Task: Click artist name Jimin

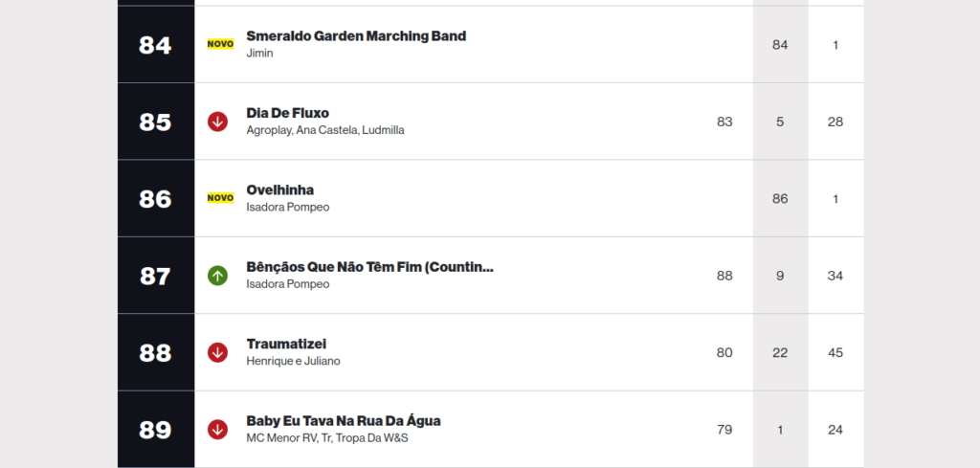Action: point(259,53)
